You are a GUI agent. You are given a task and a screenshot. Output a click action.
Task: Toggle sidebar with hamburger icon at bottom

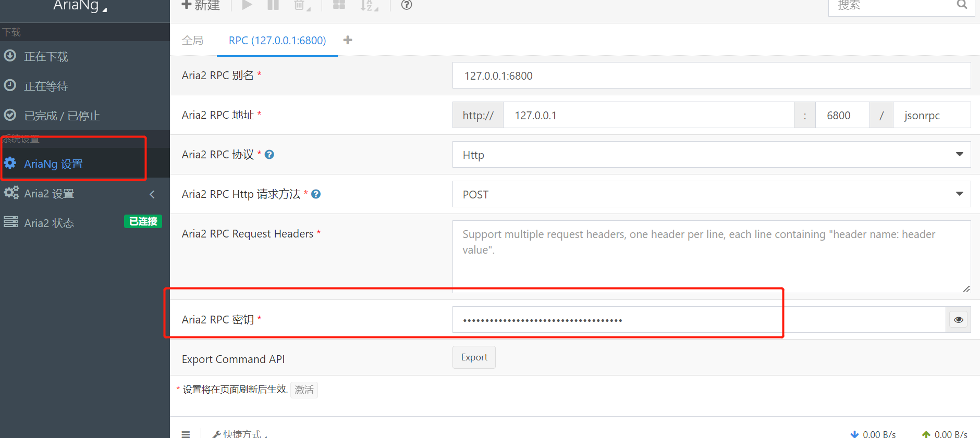click(x=186, y=434)
